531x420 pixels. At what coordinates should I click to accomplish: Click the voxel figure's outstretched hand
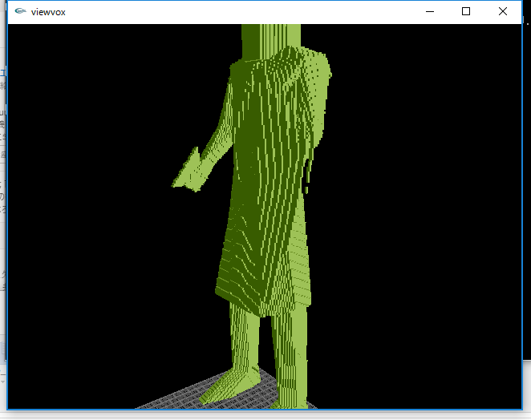pos(188,174)
